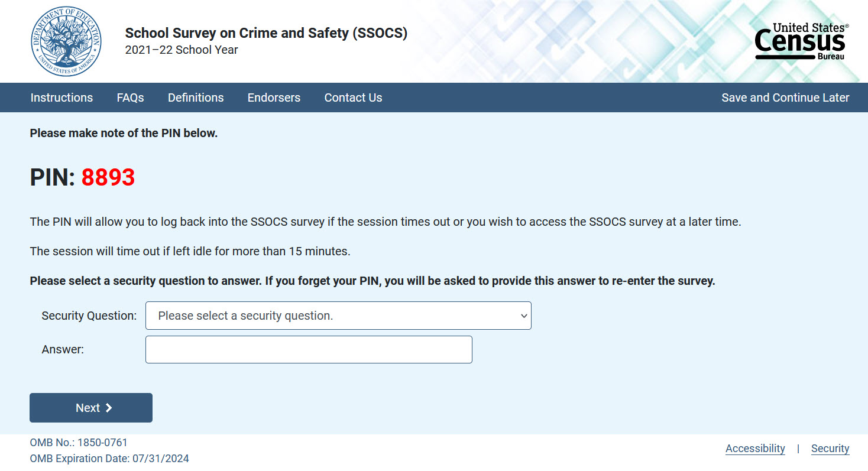This screenshot has height=471, width=868.
Task: Click the red PIN number 8893
Action: tap(108, 177)
